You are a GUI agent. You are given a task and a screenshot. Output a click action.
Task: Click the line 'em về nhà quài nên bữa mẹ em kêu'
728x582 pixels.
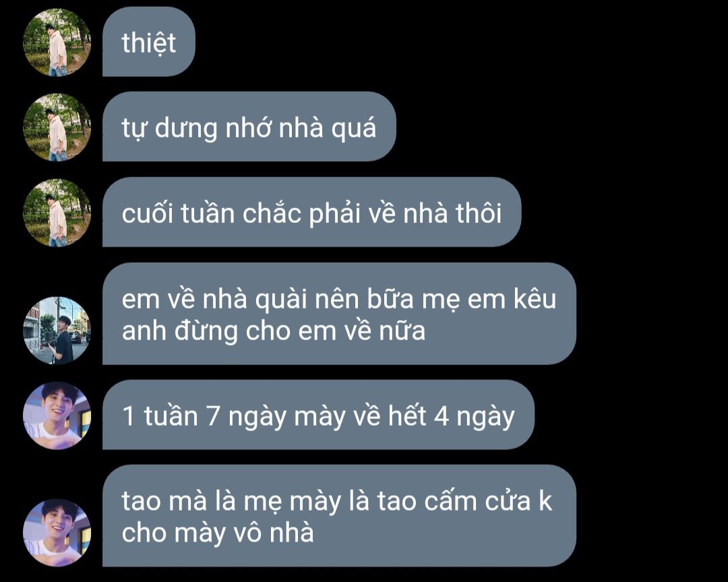coord(339,299)
